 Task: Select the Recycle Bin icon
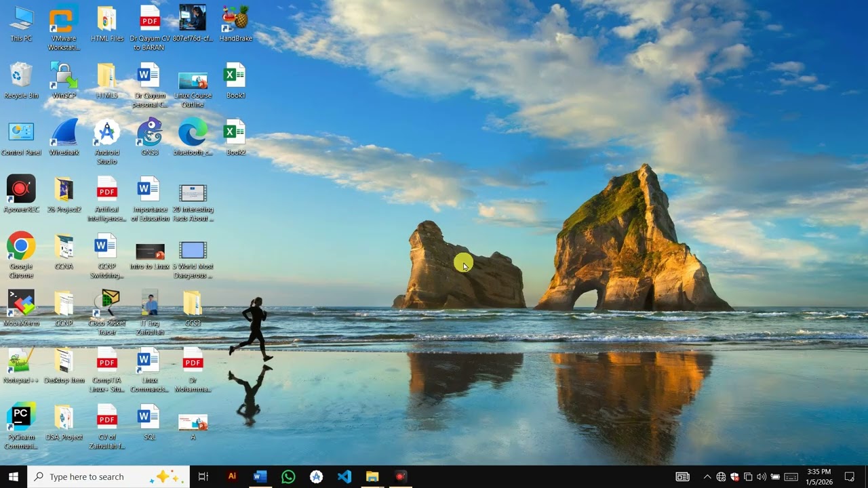point(21,81)
